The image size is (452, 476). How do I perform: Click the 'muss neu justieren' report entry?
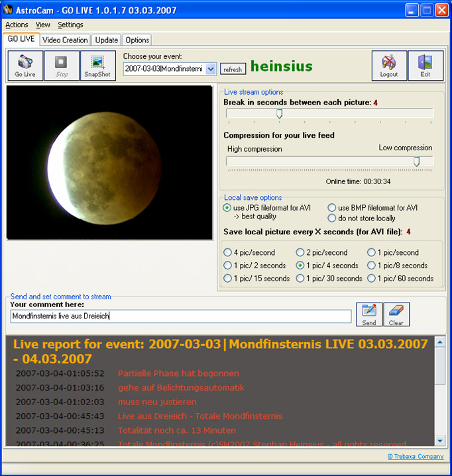click(x=157, y=402)
